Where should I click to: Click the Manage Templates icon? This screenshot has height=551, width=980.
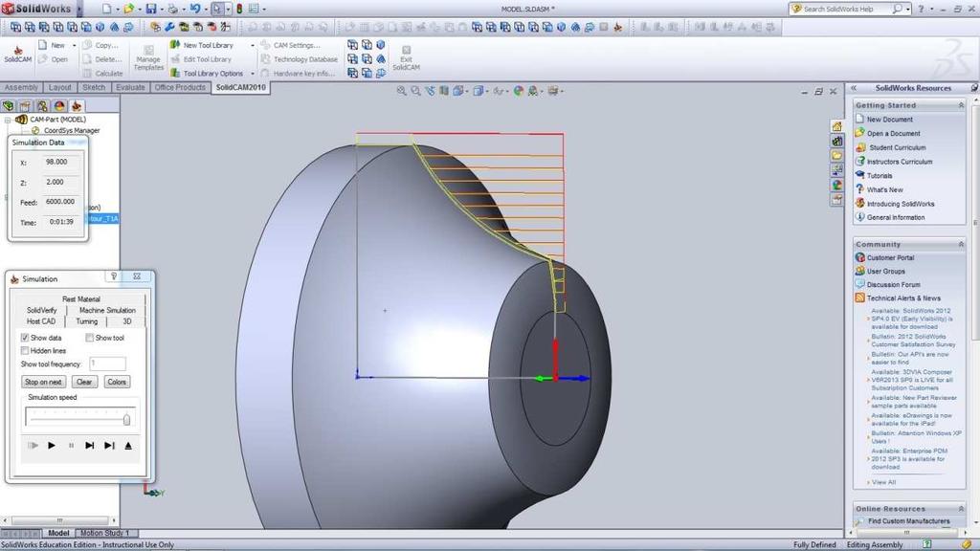point(148,50)
